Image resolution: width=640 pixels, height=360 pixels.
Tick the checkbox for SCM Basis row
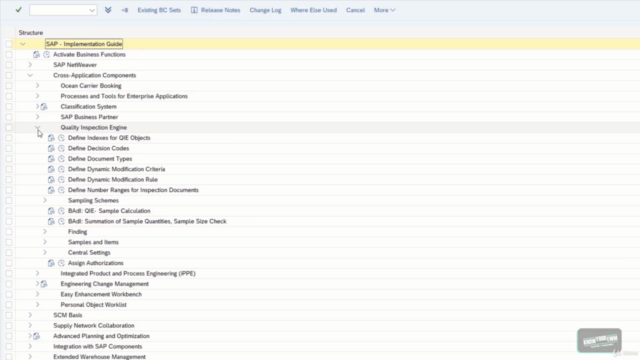9,315
